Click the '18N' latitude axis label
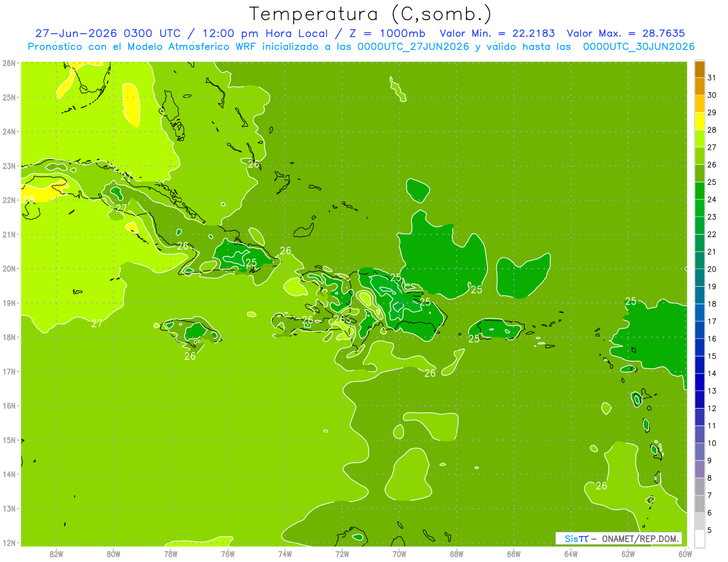 point(8,337)
